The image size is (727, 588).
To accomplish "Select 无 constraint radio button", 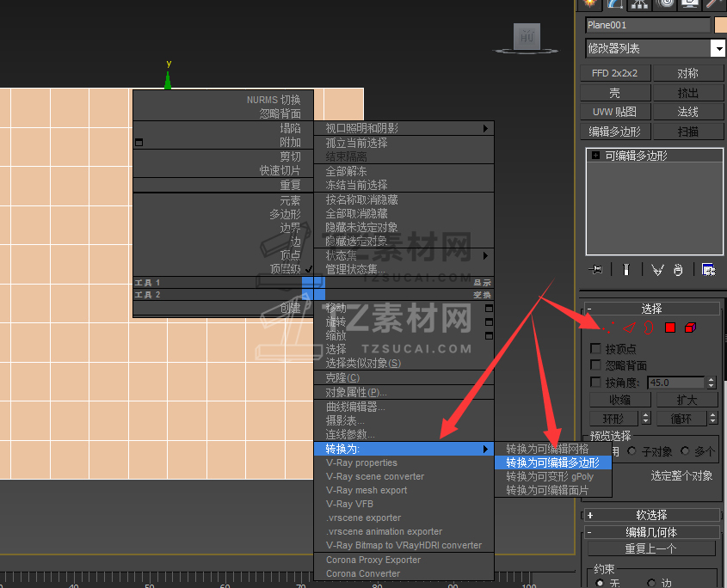I will [600, 583].
